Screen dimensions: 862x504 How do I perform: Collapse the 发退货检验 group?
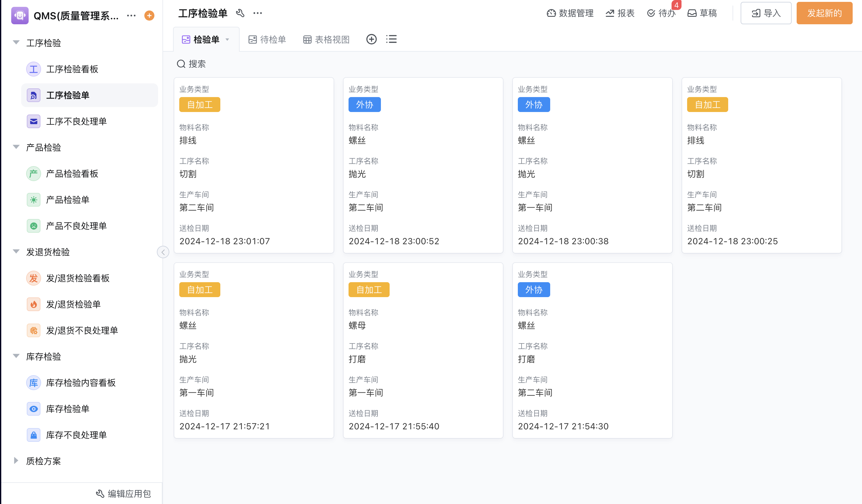click(16, 252)
